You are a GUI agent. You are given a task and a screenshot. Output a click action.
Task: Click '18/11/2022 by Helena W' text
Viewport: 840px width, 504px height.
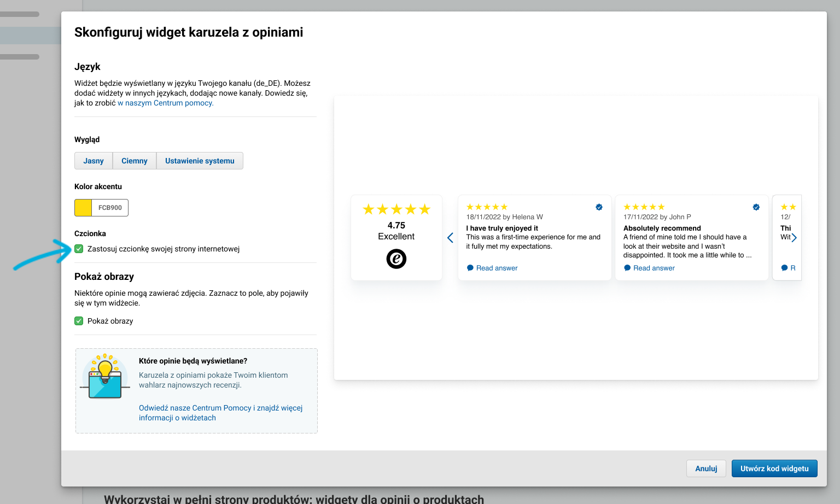(504, 217)
